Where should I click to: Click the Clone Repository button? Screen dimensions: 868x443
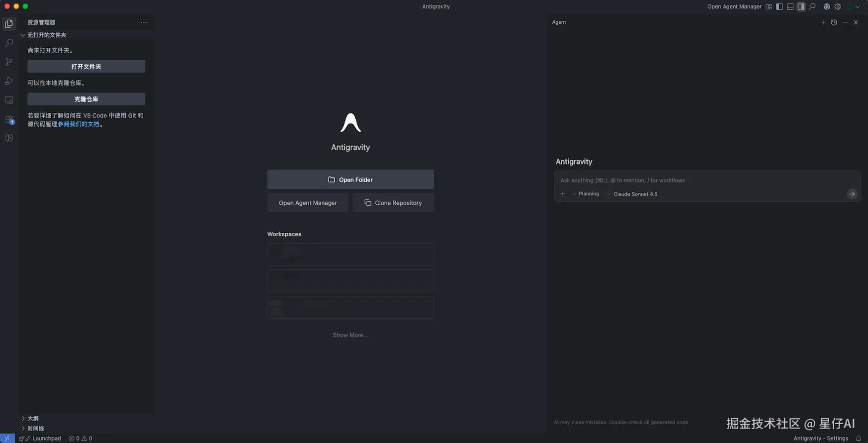point(393,203)
